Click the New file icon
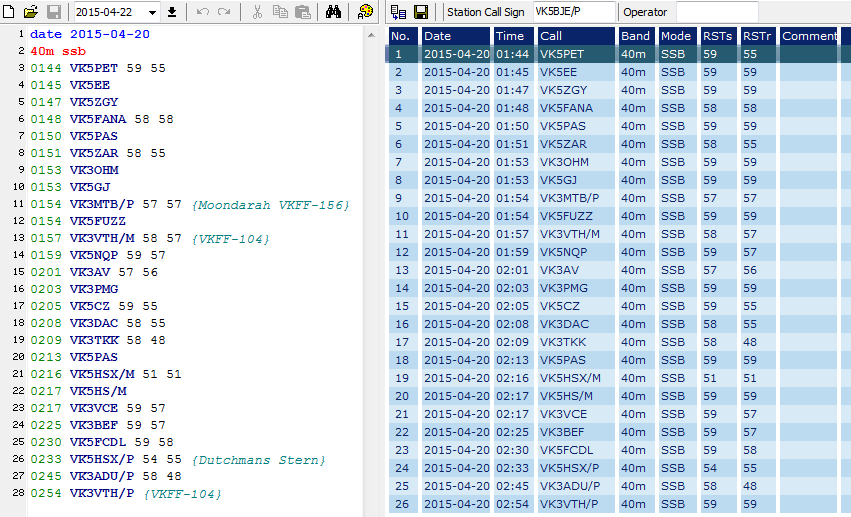 click(x=10, y=12)
